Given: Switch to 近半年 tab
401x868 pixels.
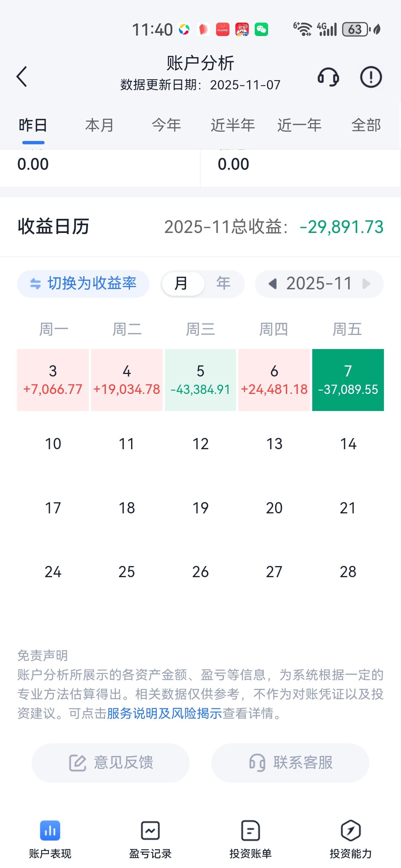Looking at the screenshot, I should (x=233, y=125).
